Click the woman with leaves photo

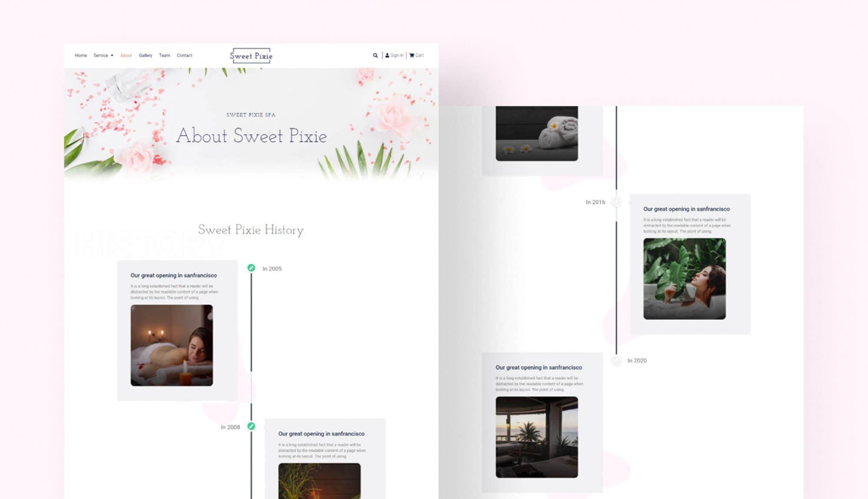684,279
